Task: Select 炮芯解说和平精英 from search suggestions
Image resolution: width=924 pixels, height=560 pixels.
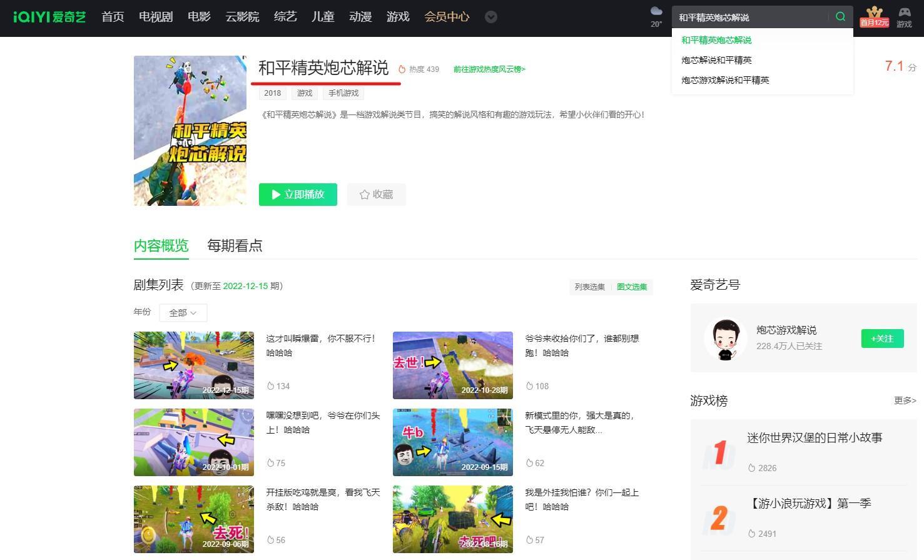Action: (x=716, y=59)
